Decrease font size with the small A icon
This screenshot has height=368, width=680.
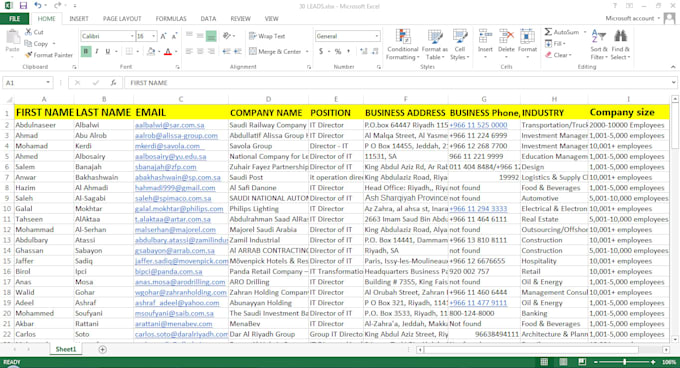coord(174,36)
